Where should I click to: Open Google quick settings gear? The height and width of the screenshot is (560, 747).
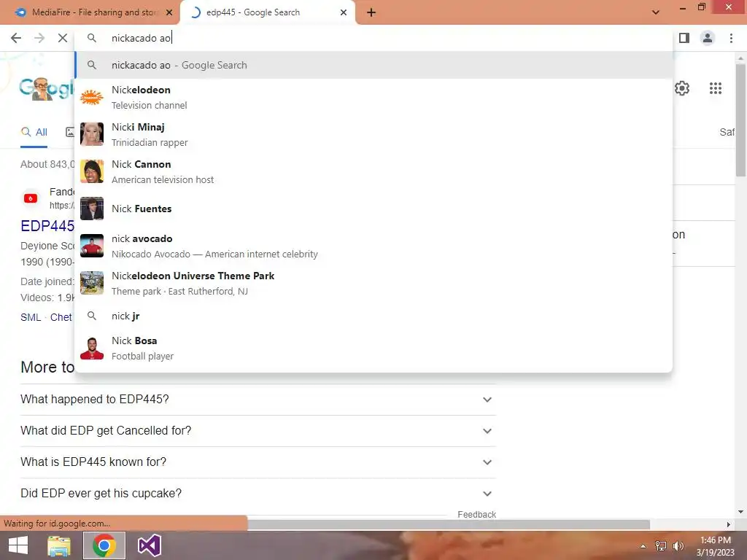point(682,88)
